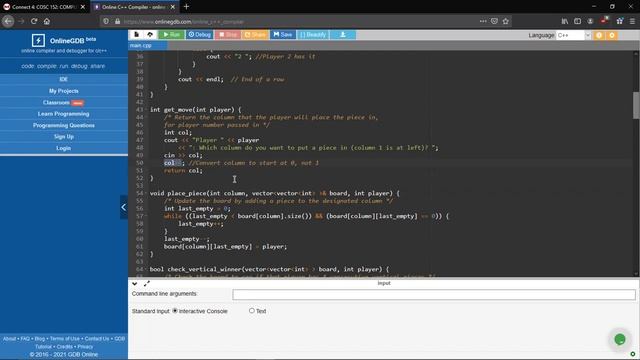The image size is (640, 360).
Task: Fold the place_piece function at line 54
Action: tap(146, 193)
